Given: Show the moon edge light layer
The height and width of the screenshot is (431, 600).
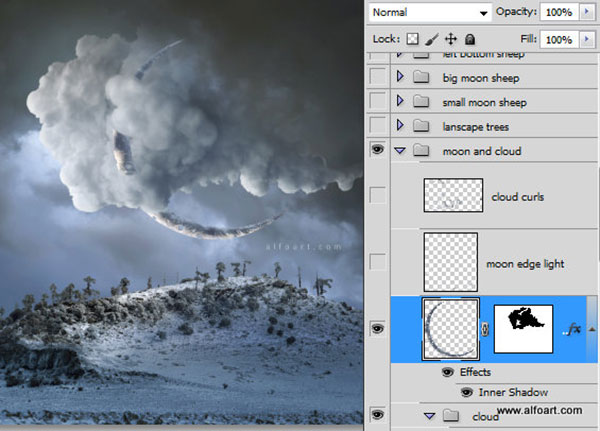Looking at the screenshot, I should point(378,262).
